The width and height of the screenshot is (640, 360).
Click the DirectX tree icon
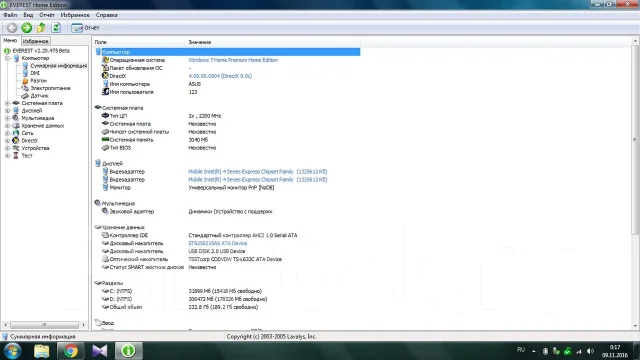(x=16, y=140)
